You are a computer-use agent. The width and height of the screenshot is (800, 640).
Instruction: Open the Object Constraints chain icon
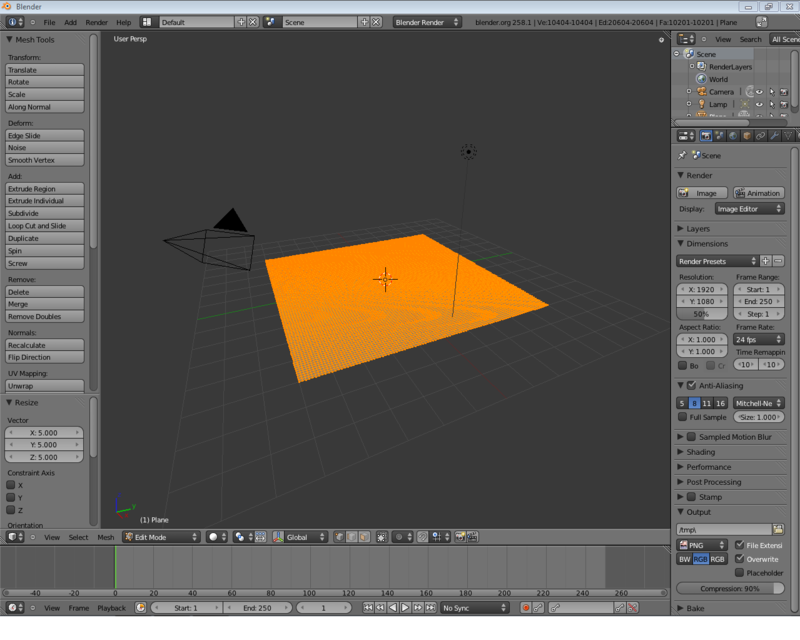point(761,136)
